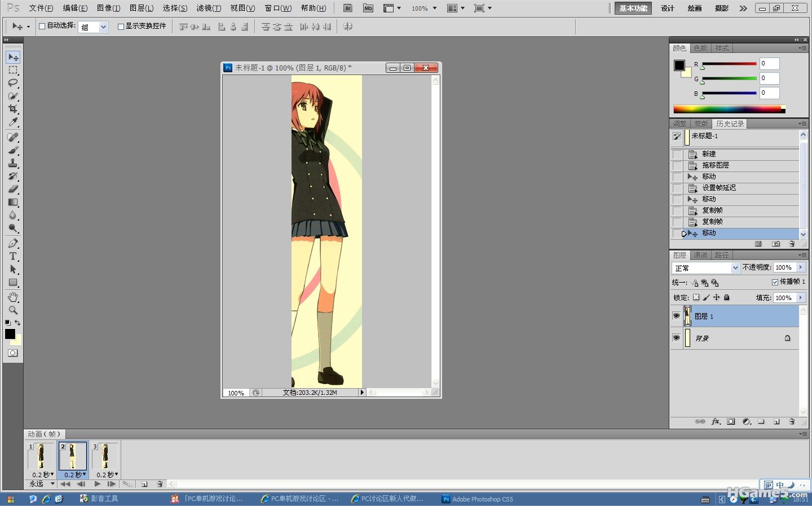The height and width of the screenshot is (506, 812).
Task: Toggle lock image pixels brush icon
Action: coord(707,297)
